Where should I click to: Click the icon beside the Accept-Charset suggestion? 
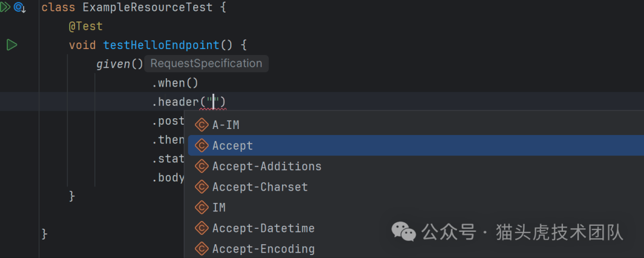[x=202, y=187]
